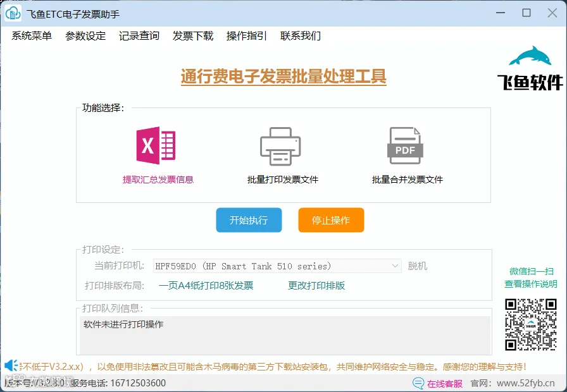Expand the current printer dropdown arrow
The height and width of the screenshot is (392, 567).
[x=395, y=266]
